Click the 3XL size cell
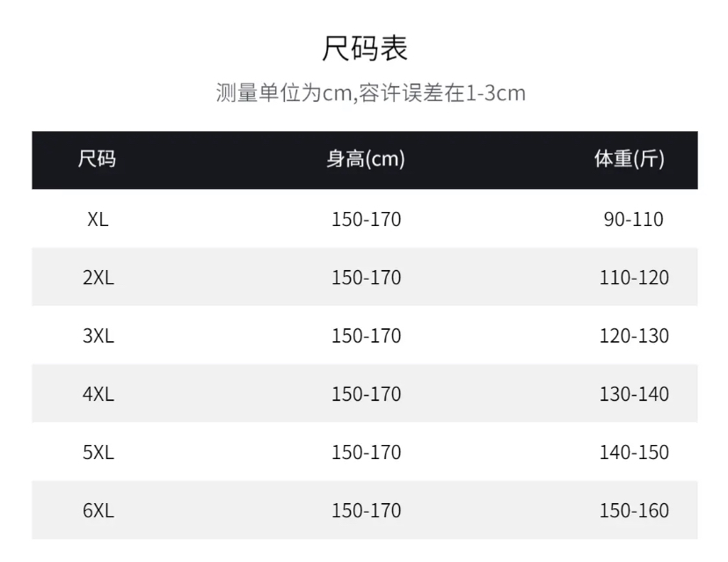This screenshot has width=728, height=562. click(x=98, y=336)
